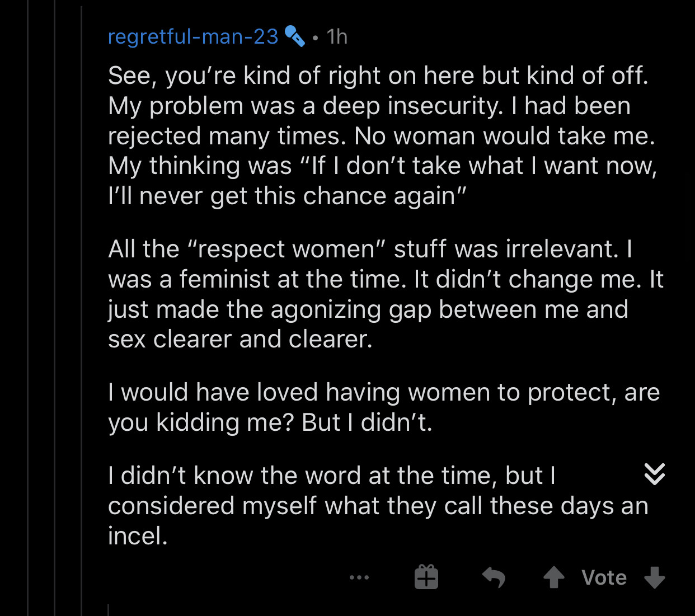Downvote the comment with the down arrow
Image resolution: width=695 pixels, height=616 pixels.
tap(655, 577)
